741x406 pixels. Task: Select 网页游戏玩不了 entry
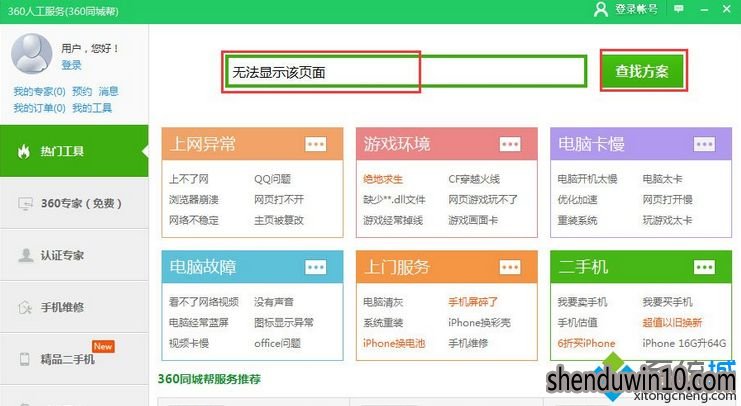[483, 199]
